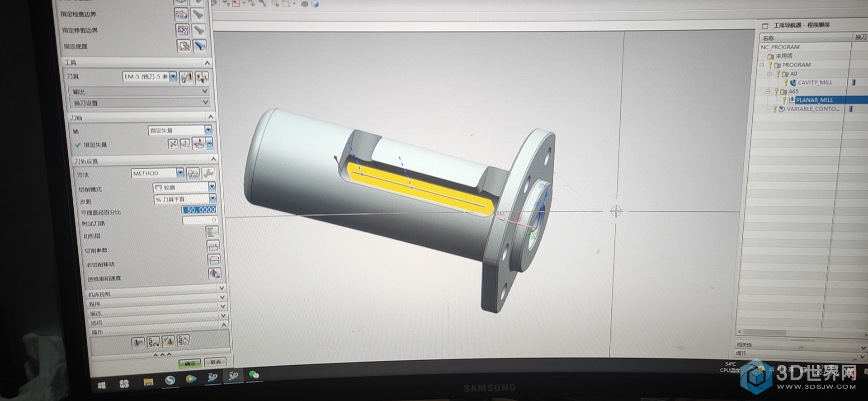The height and width of the screenshot is (401, 868).
Task: Open File Explorer from the taskbar
Action: pos(148,382)
